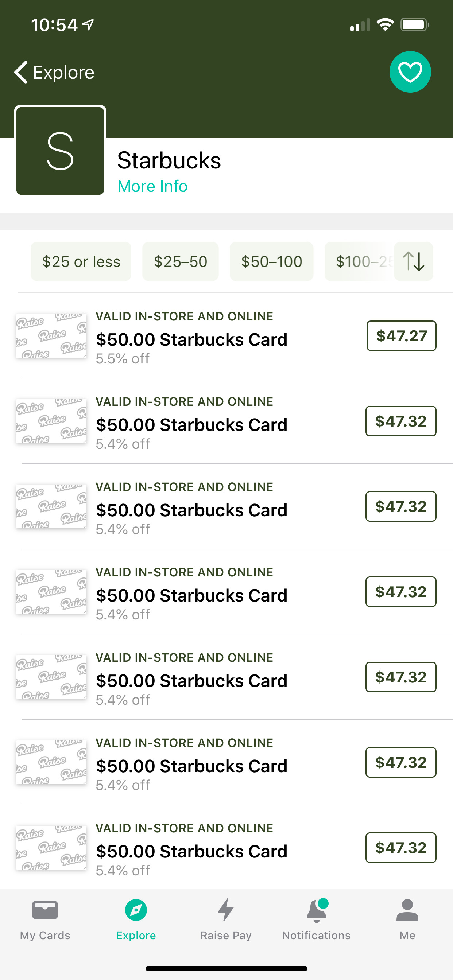This screenshot has width=453, height=980.
Task: Tap the heart favorite icon
Action: point(410,72)
